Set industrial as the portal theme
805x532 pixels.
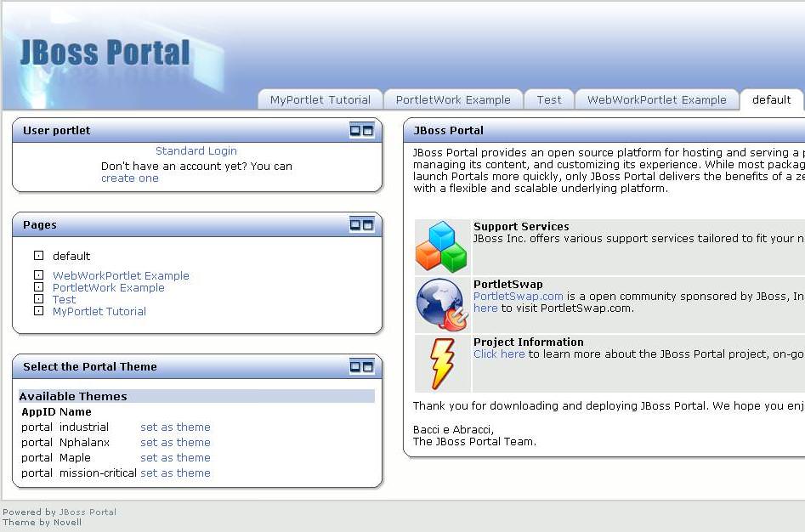tap(176, 427)
